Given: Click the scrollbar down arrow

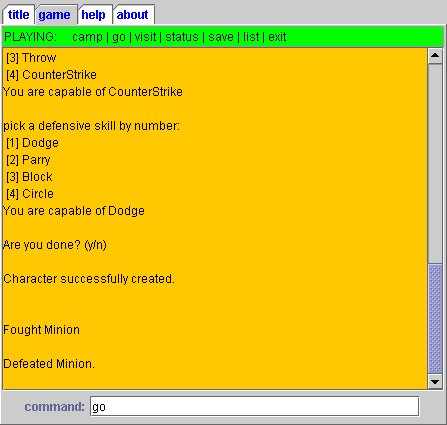Looking at the screenshot, I should coord(435,381).
